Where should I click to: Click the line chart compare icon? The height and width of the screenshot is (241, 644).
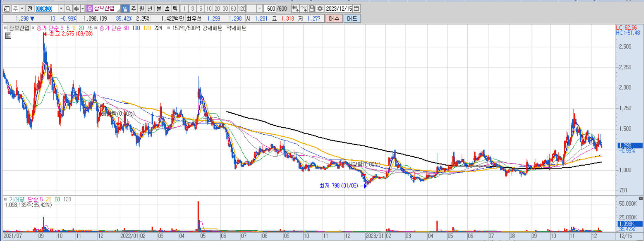point(303,9)
